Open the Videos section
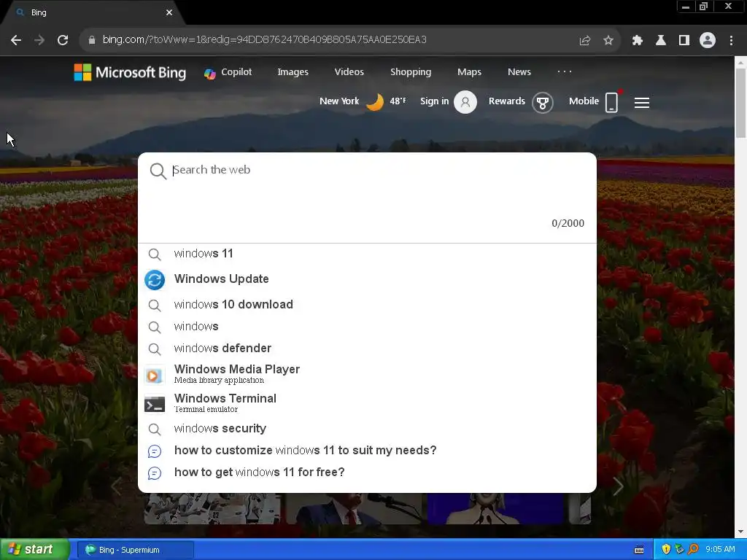 click(x=349, y=72)
